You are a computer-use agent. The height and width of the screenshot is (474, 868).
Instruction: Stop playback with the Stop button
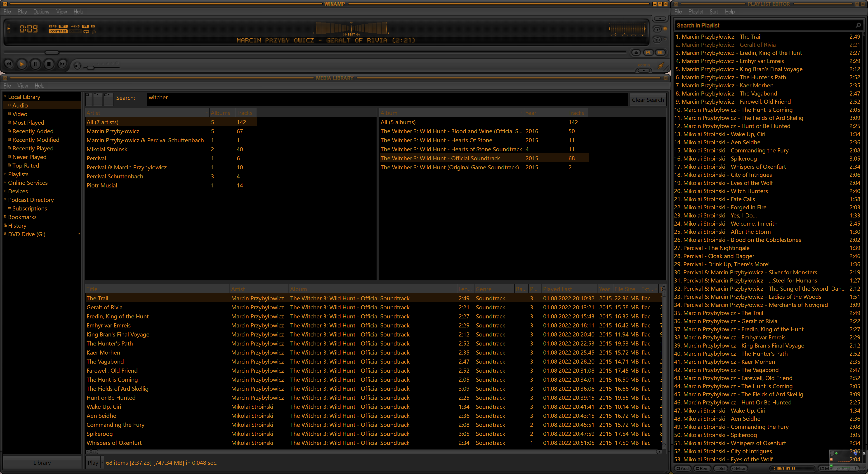49,64
